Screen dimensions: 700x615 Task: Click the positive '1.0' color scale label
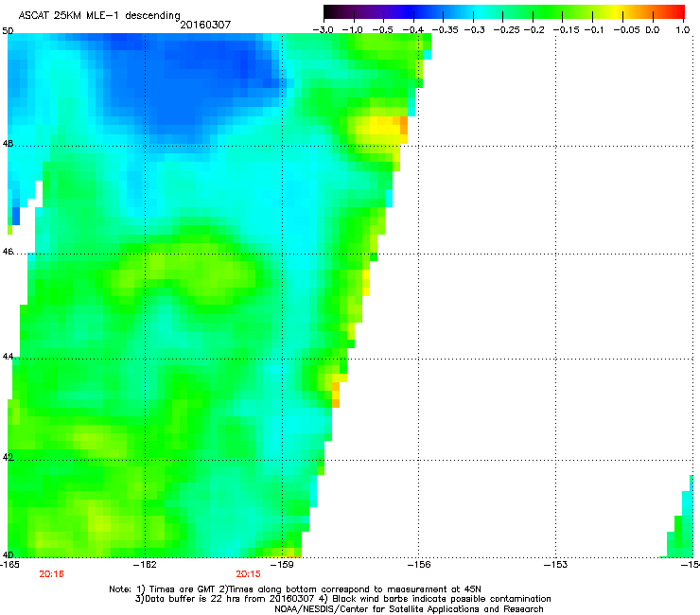point(683,30)
